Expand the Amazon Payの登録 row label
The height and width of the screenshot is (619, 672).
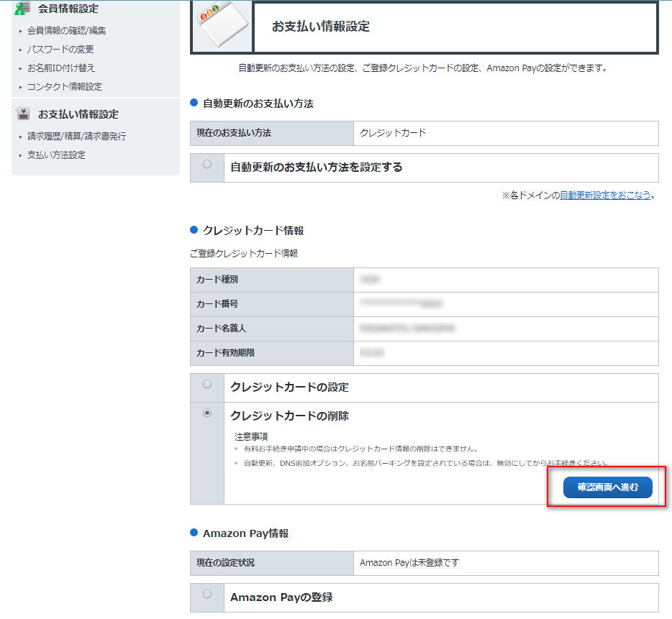281,597
